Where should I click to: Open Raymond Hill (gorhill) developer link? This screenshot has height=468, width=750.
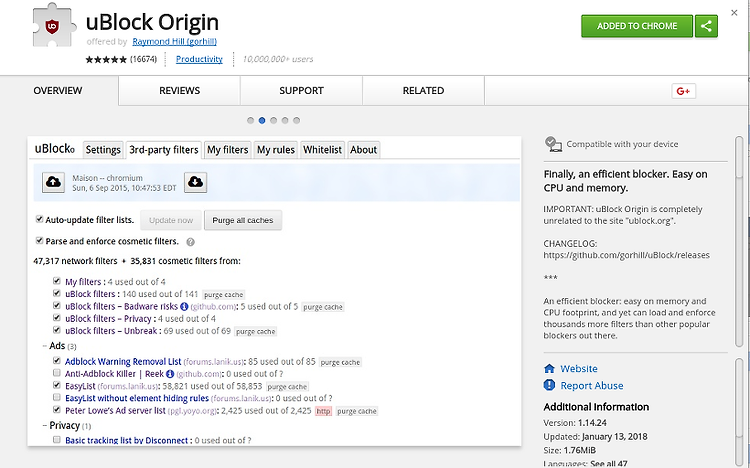175,42
